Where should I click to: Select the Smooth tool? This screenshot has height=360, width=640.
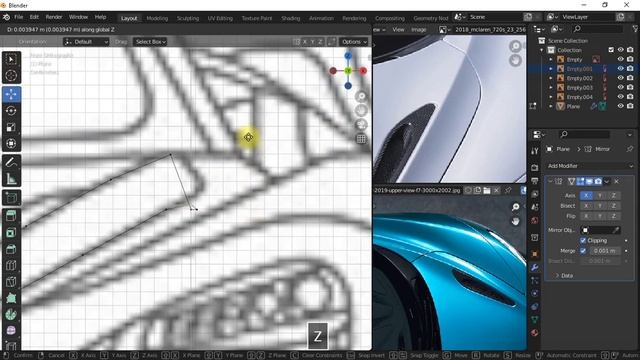pos(11,330)
